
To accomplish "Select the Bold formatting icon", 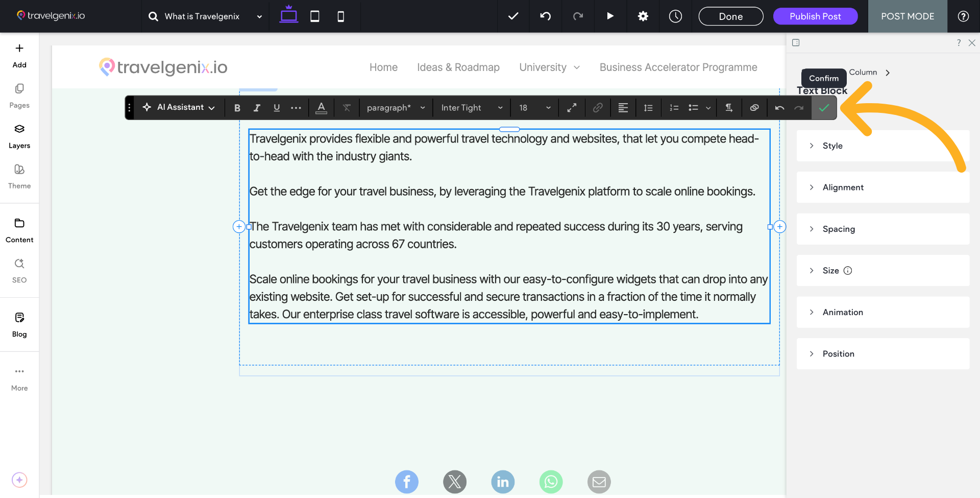I will 237,107.
